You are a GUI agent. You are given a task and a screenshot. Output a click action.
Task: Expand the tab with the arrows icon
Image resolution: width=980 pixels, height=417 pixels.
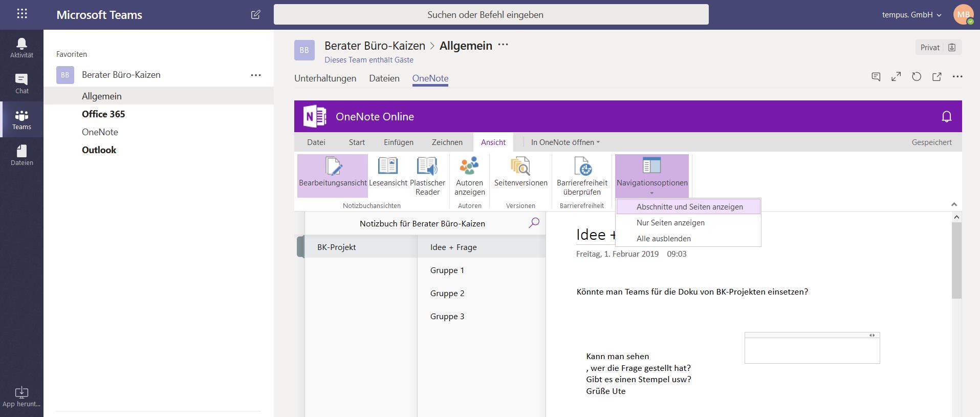pos(896,77)
